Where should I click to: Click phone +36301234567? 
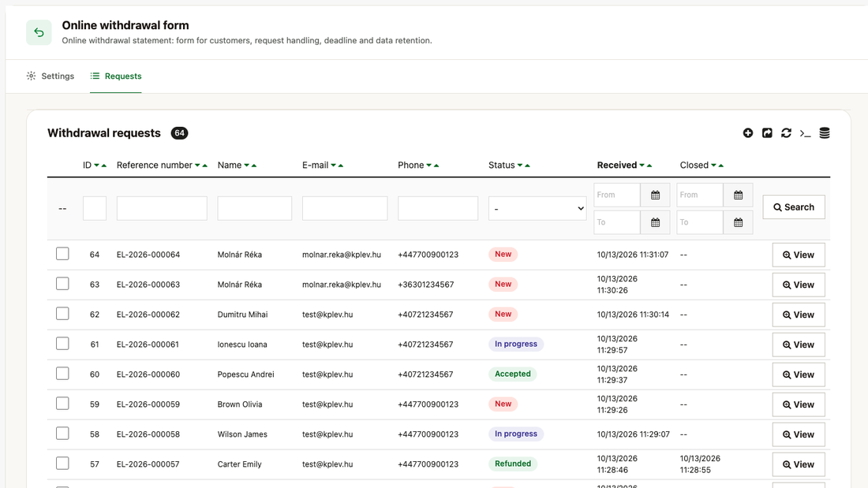click(425, 285)
